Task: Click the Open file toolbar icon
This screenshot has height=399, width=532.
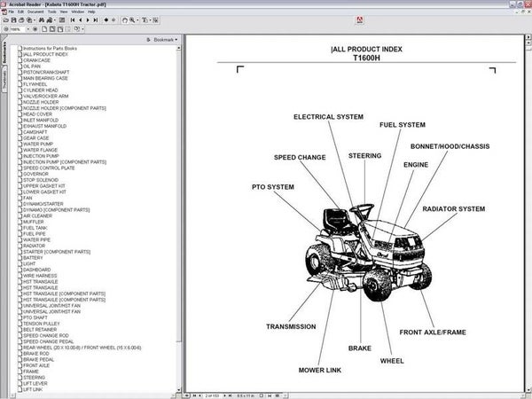Action: pyautogui.click(x=6, y=19)
